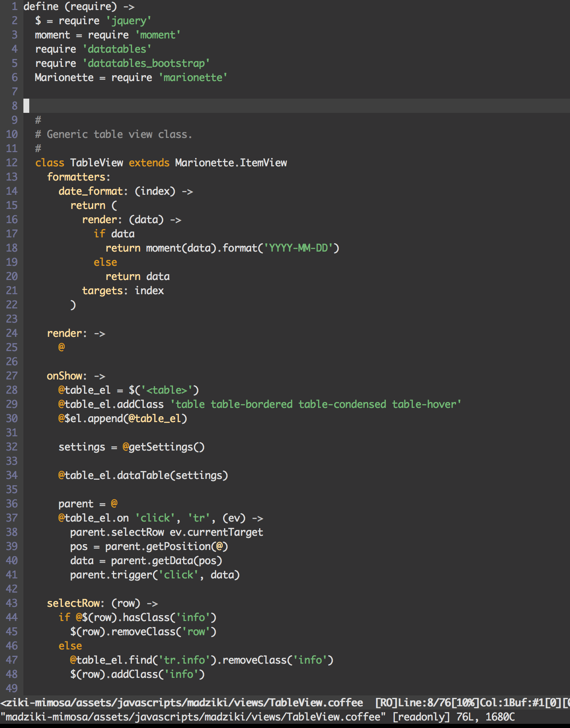
Task: Click 'Marionette' variable on line 6
Action: pos(64,78)
